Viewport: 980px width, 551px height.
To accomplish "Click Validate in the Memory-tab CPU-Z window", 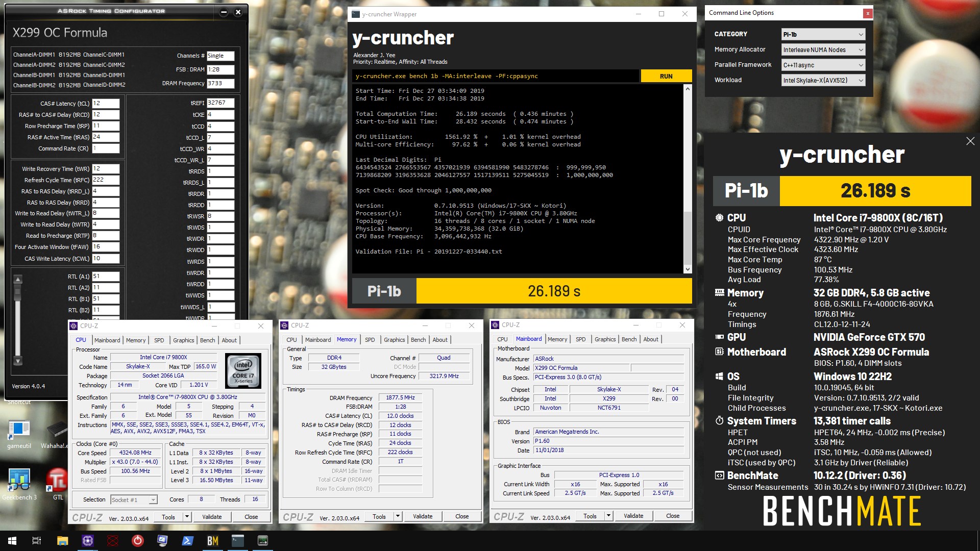I will pos(423,516).
